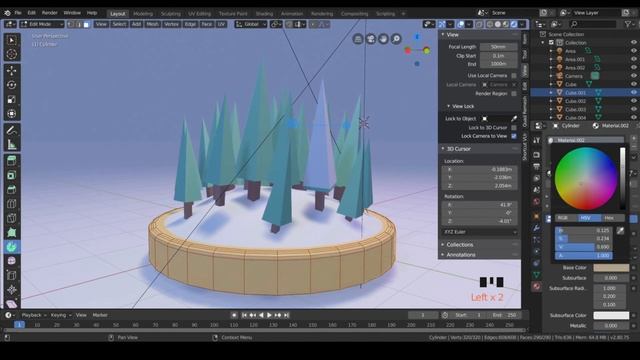Enable the Use Local Camera checkbox

coord(514,76)
